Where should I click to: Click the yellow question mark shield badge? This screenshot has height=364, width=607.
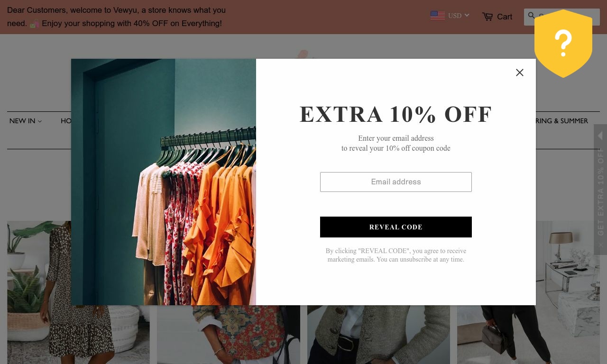[x=563, y=44]
